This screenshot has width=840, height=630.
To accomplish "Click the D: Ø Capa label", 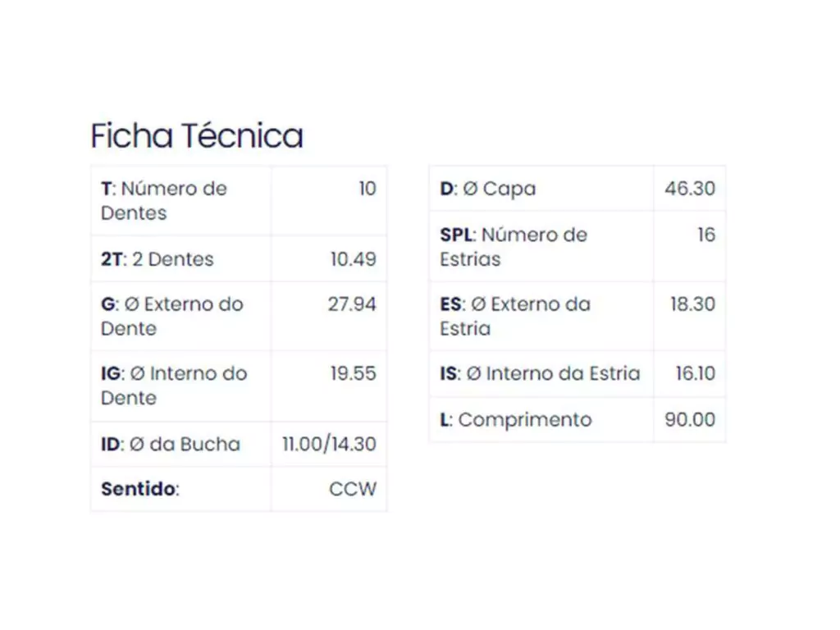I will (x=488, y=189).
